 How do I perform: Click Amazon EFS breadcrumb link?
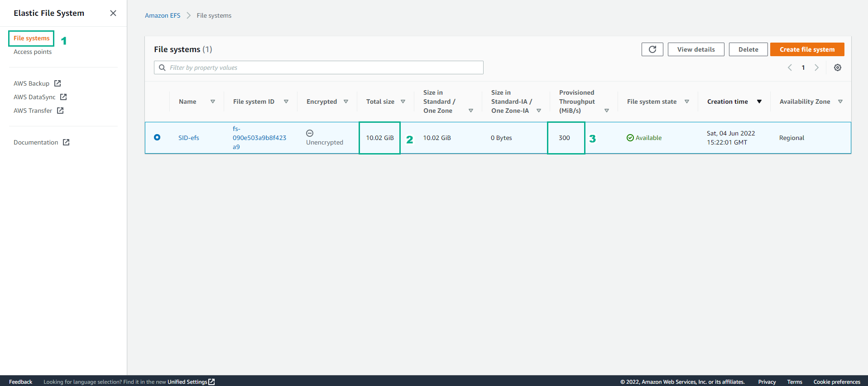pos(163,15)
